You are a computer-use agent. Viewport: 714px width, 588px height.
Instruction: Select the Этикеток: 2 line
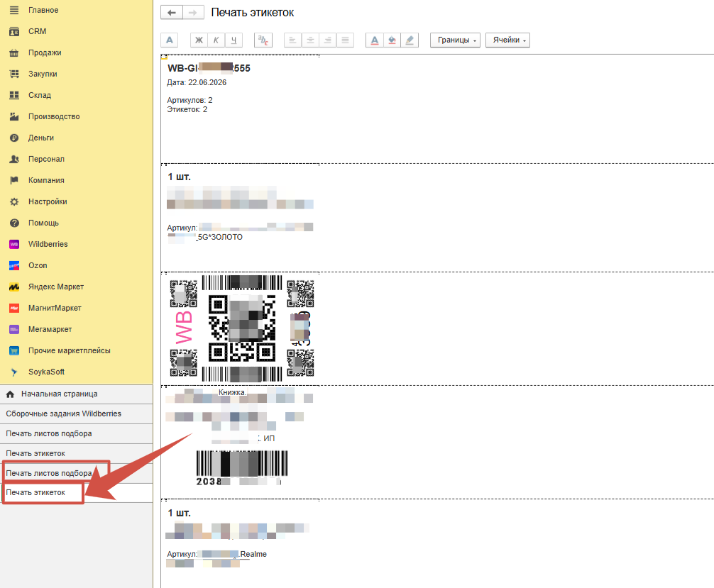pyautogui.click(x=187, y=110)
